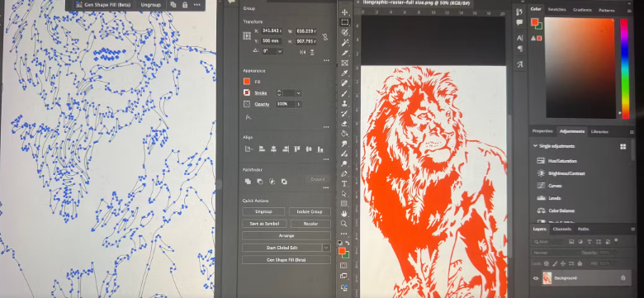Select the Move tool in Photoshop toolbar

click(344, 12)
